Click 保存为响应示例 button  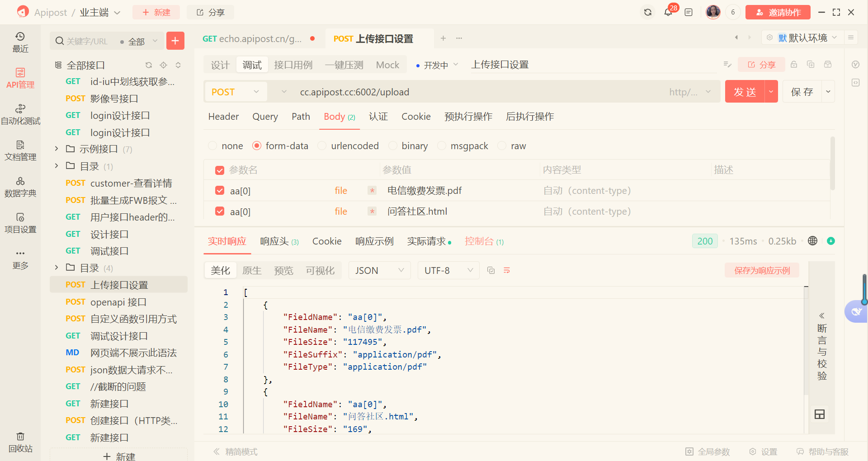[762, 270]
